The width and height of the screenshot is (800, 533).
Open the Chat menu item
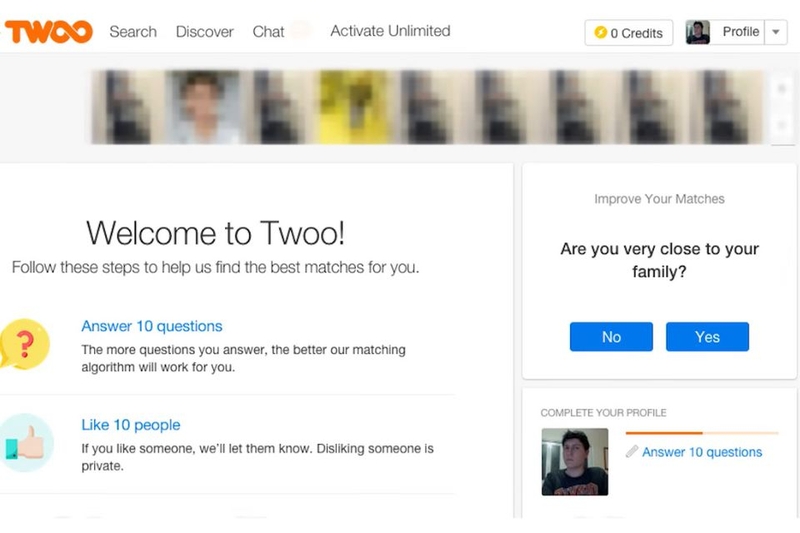[268, 32]
